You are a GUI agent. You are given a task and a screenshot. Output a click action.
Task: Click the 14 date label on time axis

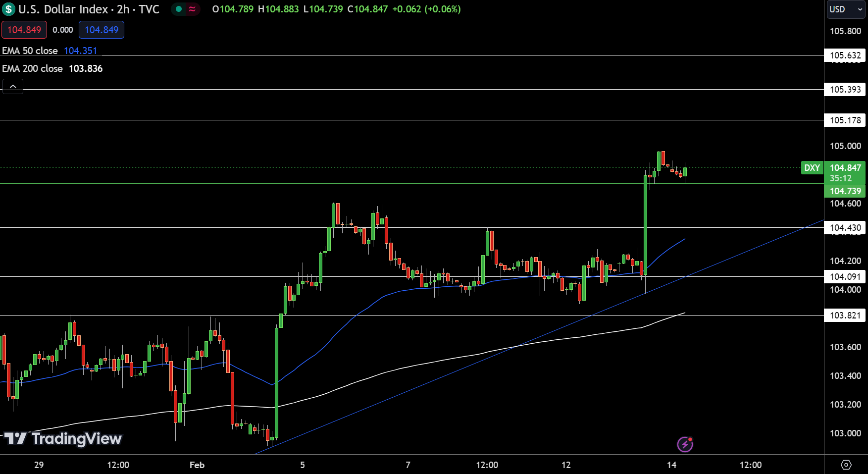671,465
